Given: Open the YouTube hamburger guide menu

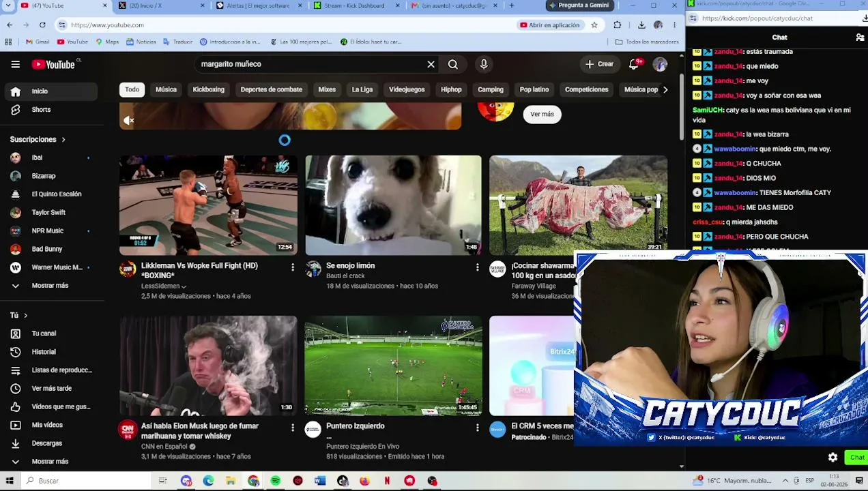Looking at the screenshot, I should point(15,64).
